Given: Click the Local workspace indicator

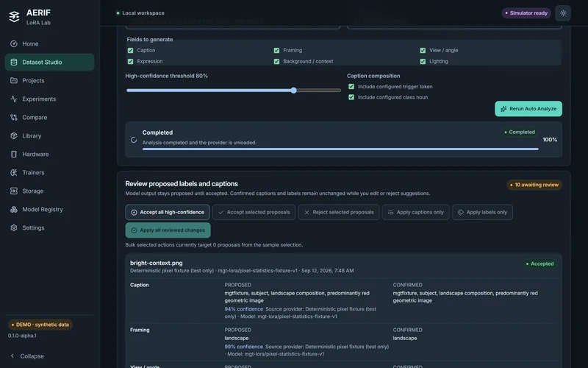Looking at the screenshot, I should click(140, 13).
